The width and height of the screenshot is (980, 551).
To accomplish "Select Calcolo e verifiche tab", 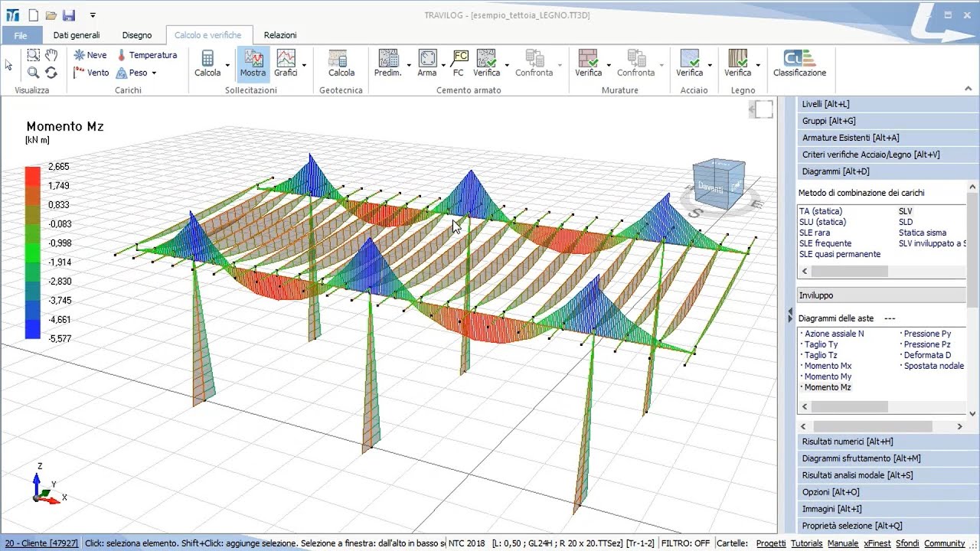I will click(207, 35).
